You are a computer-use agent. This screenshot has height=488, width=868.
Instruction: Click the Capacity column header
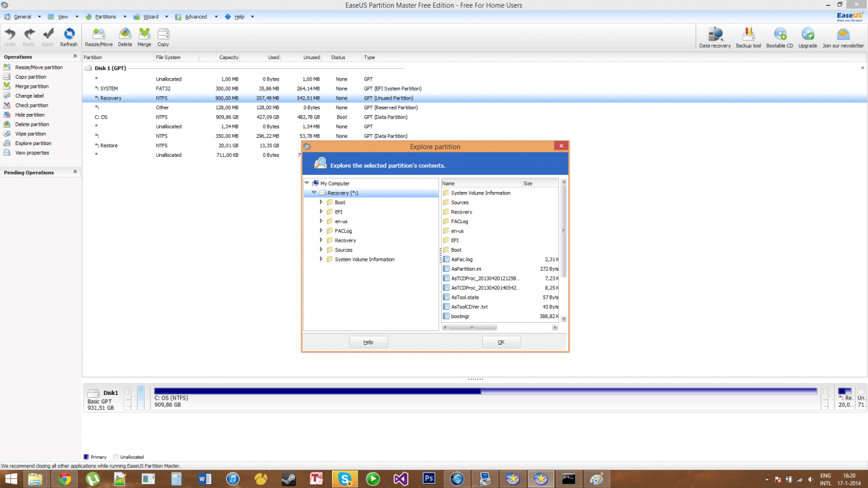click(x=219, y=57)
